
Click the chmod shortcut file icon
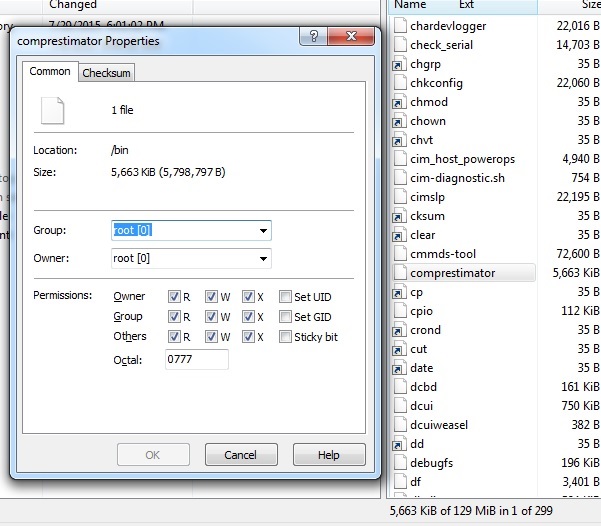tap(398, 102)
